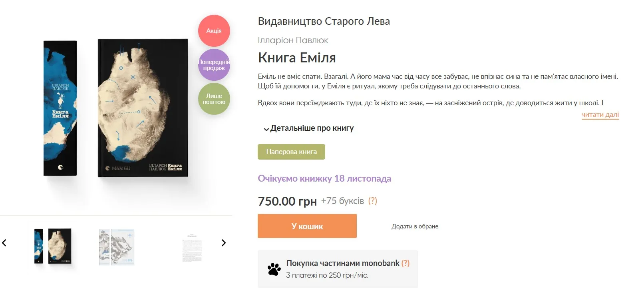Click the right carousel arrow
The image size is (644, 294).
tap(224, 242)
